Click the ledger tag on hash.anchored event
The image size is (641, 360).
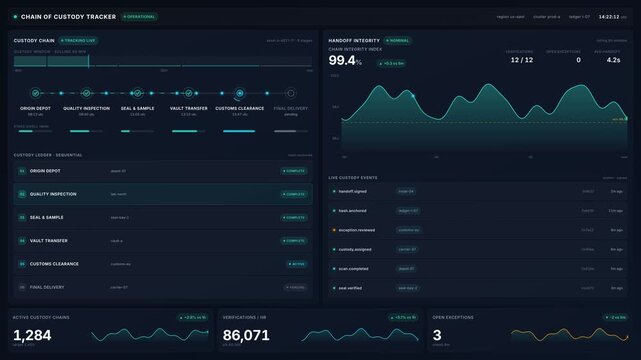tap(408, 211)
